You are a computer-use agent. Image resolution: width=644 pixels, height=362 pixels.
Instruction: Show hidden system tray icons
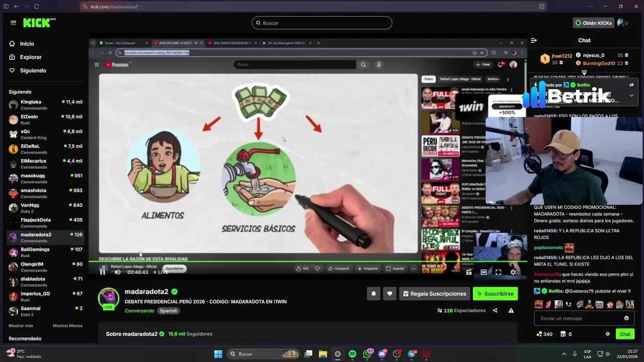pos(563,354)
